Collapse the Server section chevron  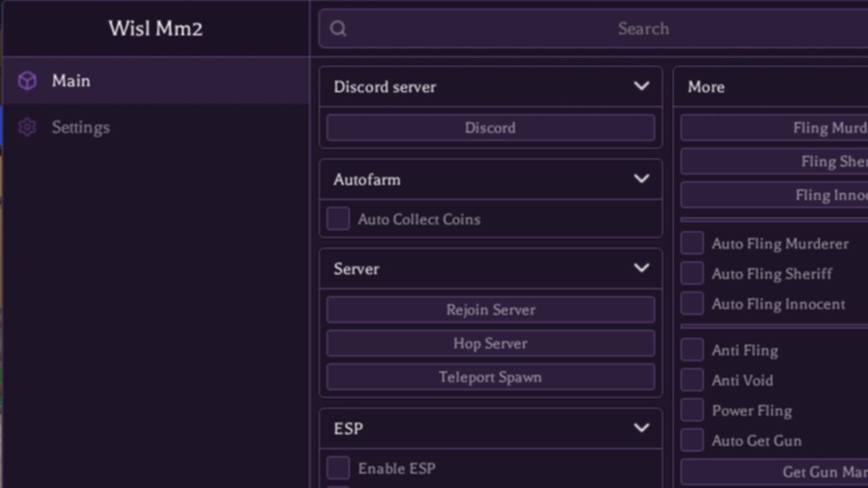641,268
